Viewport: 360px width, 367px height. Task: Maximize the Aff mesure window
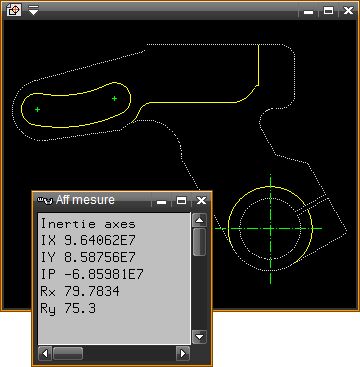point(181,200)
